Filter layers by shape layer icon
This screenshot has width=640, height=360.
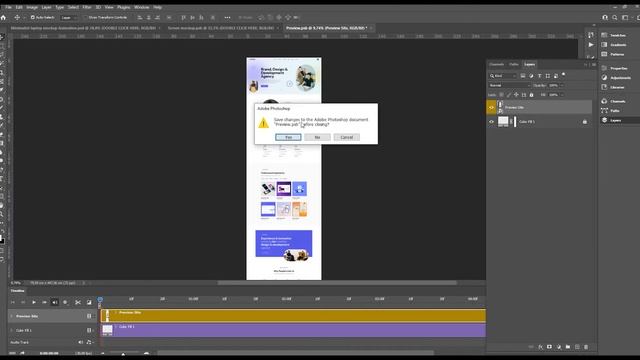548,76
